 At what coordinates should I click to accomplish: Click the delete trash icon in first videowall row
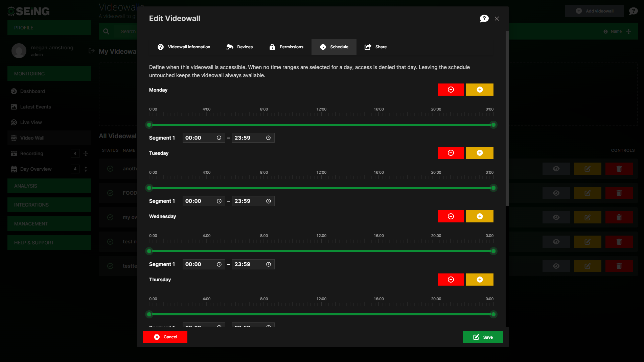point(619,169)
